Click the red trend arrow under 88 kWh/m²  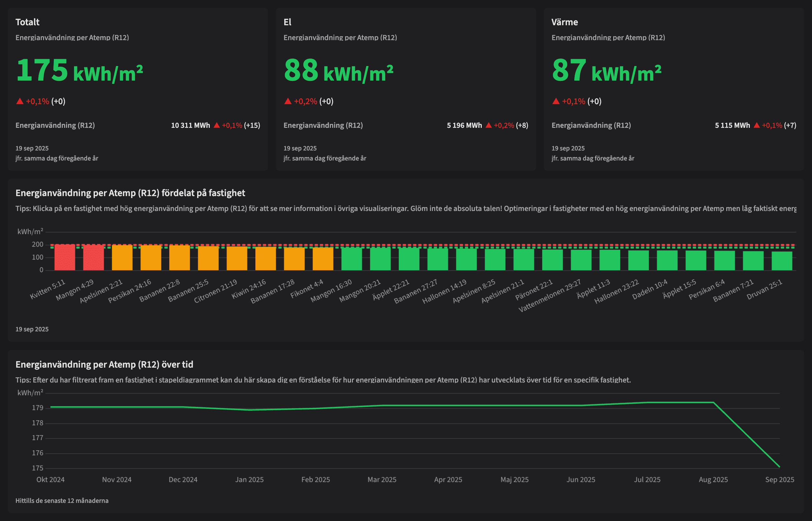[x=288, y=101]
